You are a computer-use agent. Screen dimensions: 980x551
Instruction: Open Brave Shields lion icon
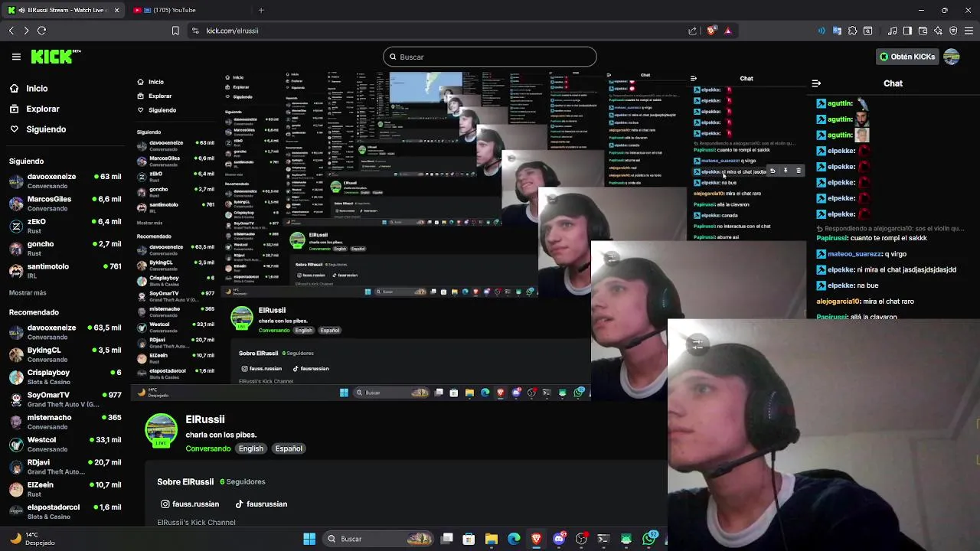pyautogui.click(x=711, y=31)
